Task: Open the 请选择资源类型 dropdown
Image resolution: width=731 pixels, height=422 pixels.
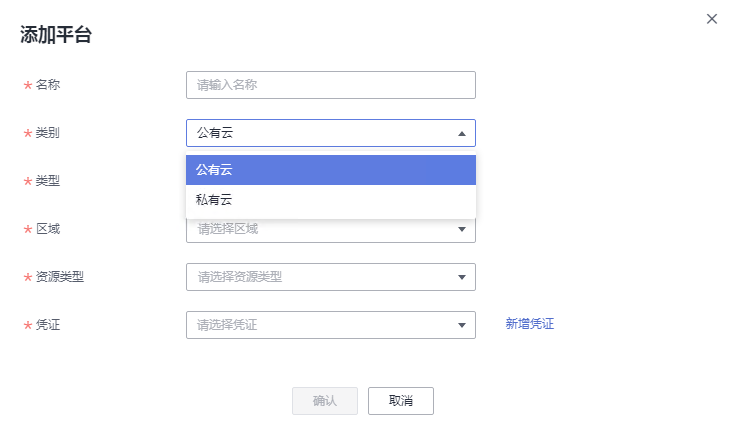Action: point(331,277)
